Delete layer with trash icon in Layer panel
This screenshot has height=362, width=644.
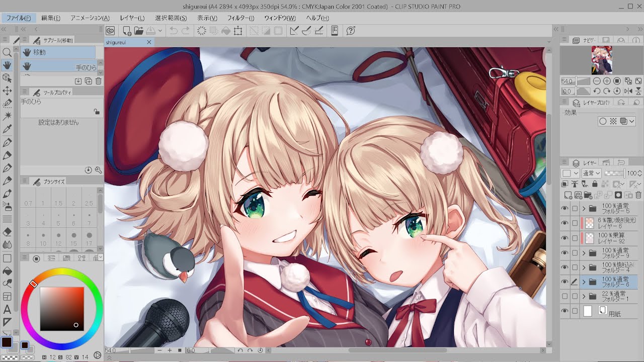[638, 195]
